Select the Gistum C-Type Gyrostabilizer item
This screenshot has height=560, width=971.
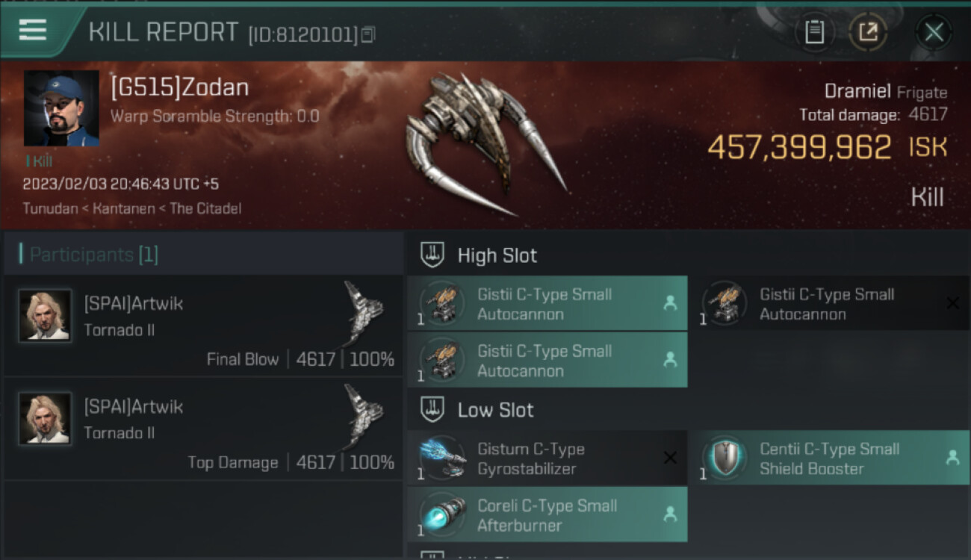click(x=547, y=458)
